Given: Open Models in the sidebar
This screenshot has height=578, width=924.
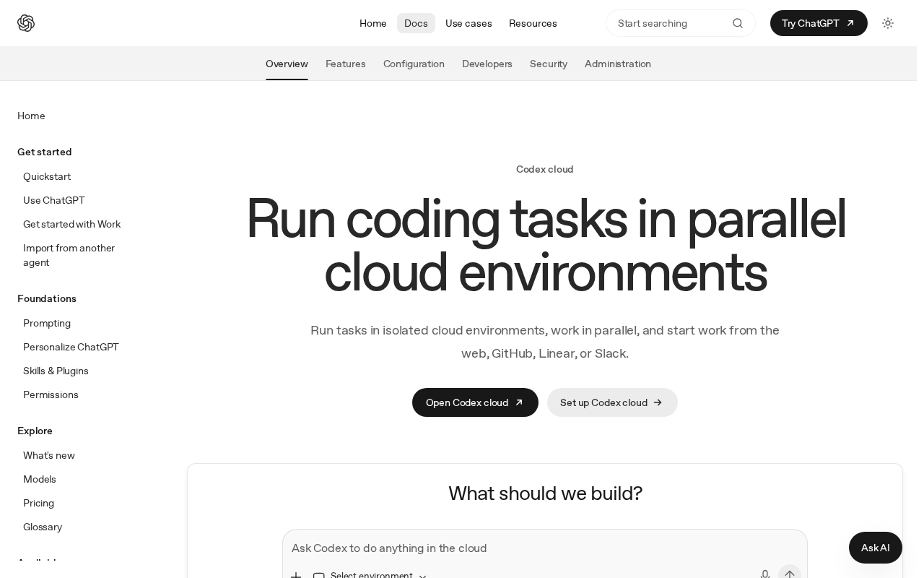Looking at the screenshot, I should (40, 479).
